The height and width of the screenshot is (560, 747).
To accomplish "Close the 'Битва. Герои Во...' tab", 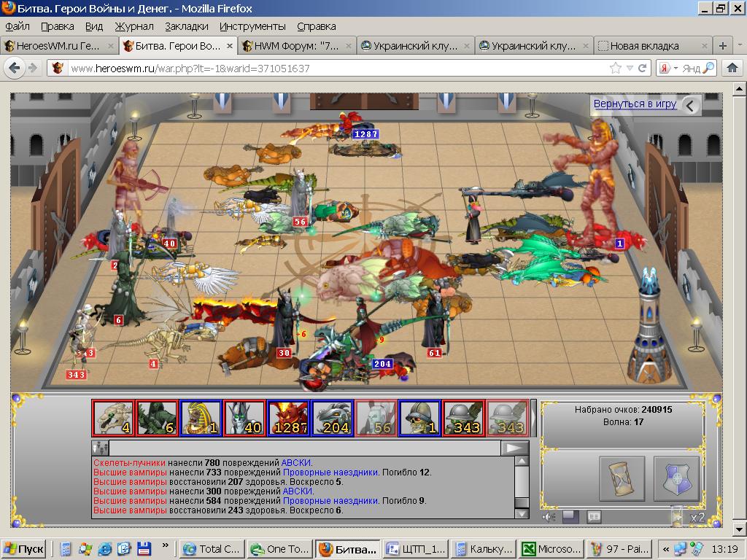I will click(x=229, y=46).
